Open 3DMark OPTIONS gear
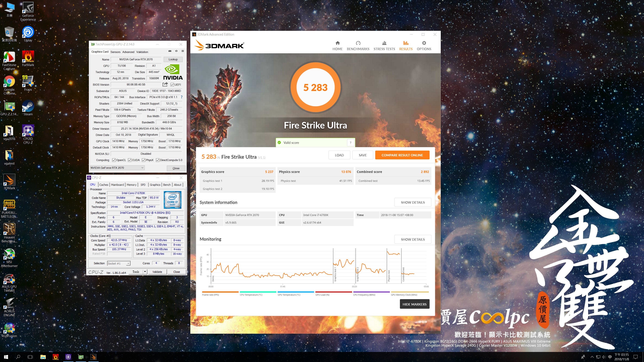The width and height of the screenshot is (644, 362). (424, 46)
